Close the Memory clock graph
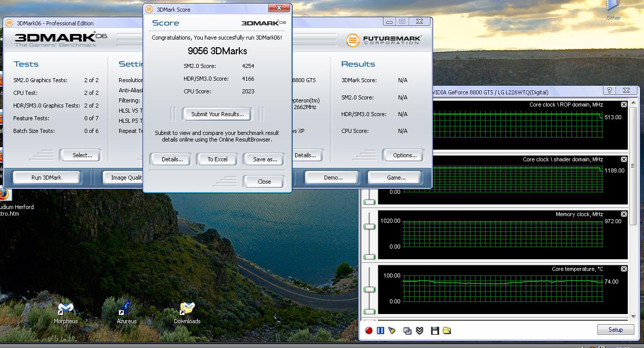 [624, 214]
